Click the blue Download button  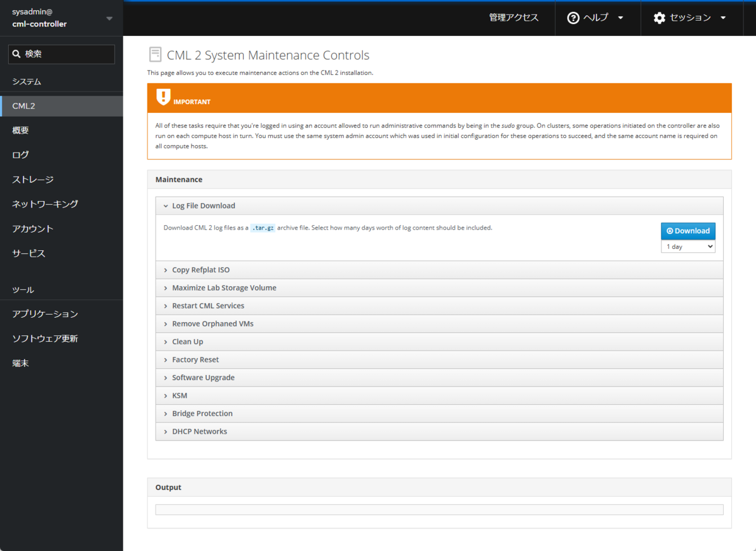pyautogui.click(x=688, y=231)
